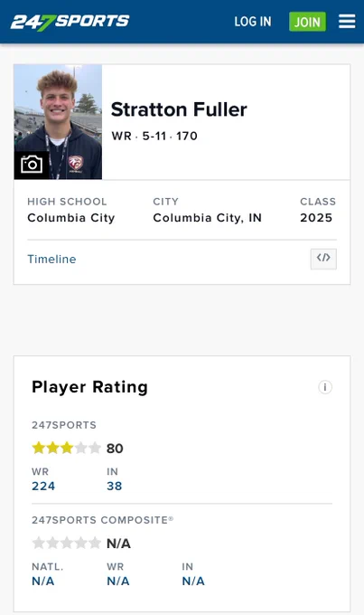
Task: Open the Timeline link
Action: 51,259
